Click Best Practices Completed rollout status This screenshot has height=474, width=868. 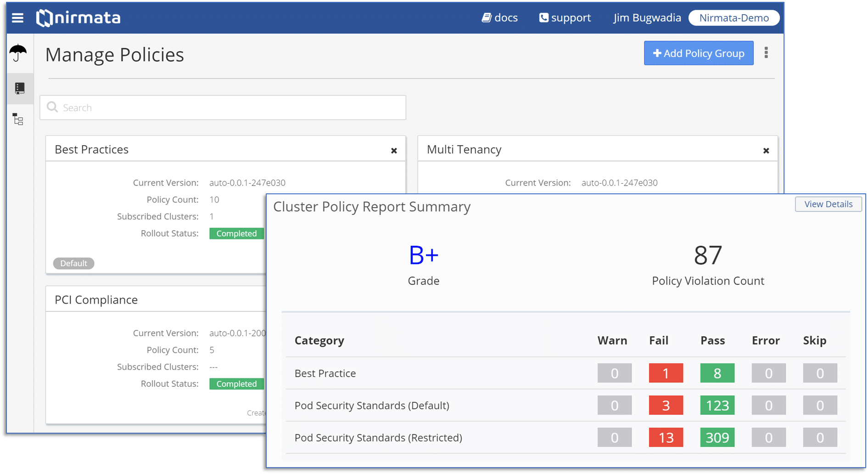click(x=237, y=233)
